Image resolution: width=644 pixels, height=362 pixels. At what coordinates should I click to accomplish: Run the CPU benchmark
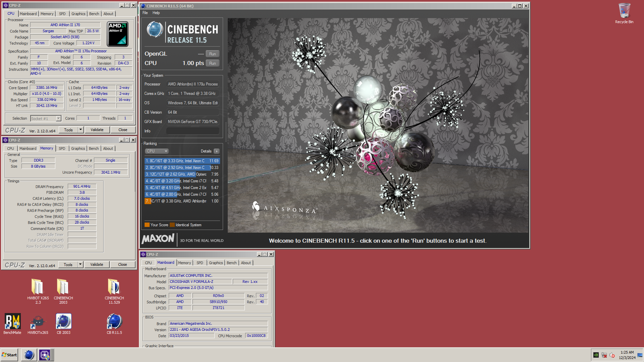point(213,63)
